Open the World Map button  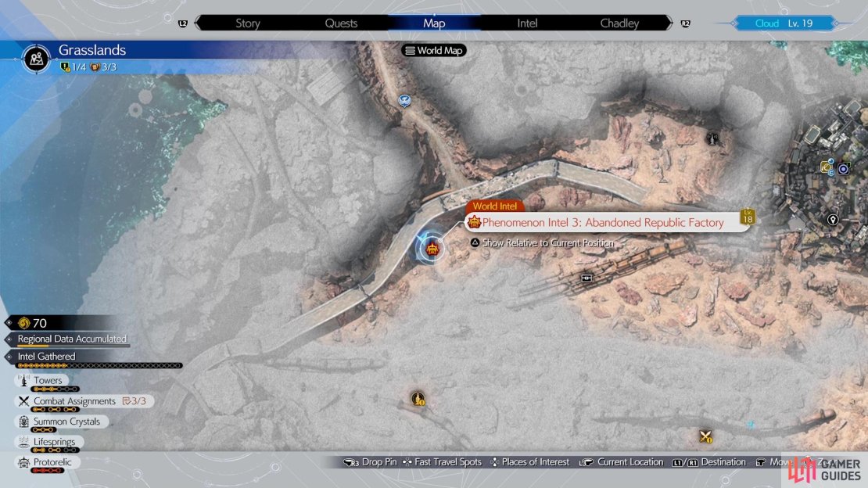tap(434, 50)
